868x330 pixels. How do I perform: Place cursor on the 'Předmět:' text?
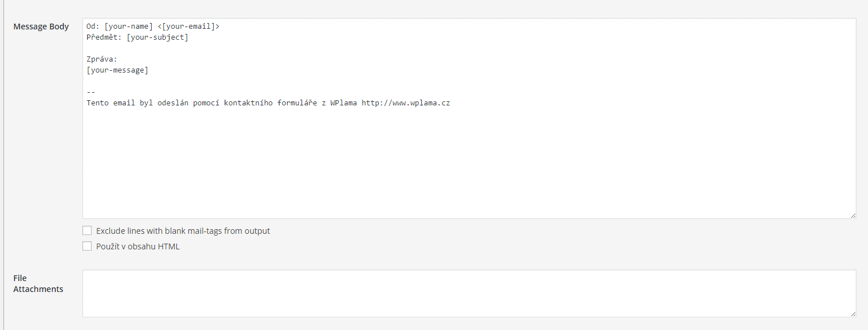tap(104, 37)
